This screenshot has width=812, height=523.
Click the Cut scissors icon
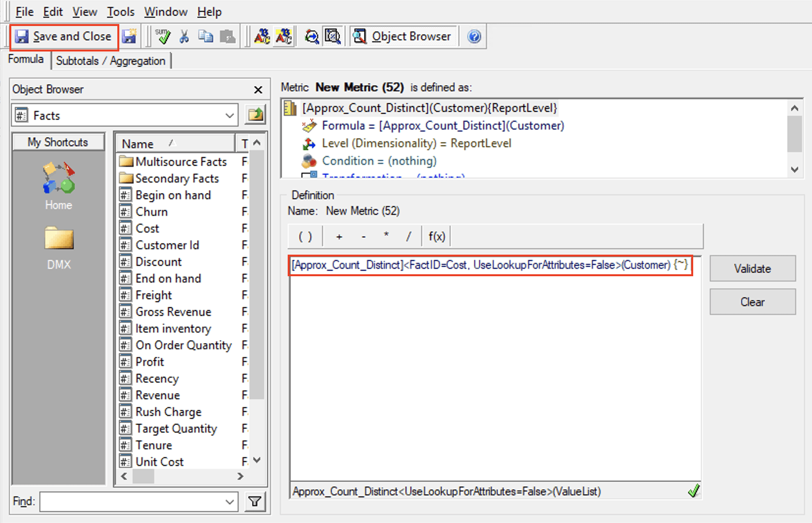[184, 37]
